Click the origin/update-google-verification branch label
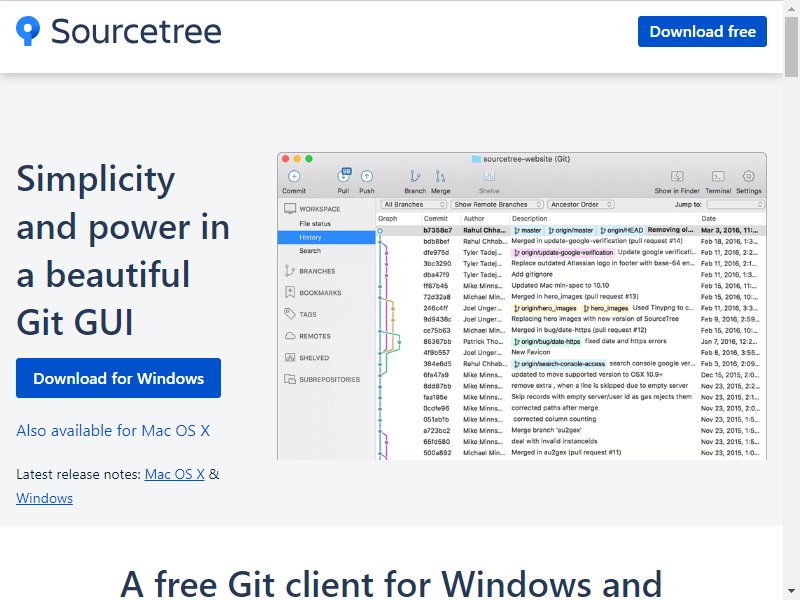800x600 pixels. 563,253
